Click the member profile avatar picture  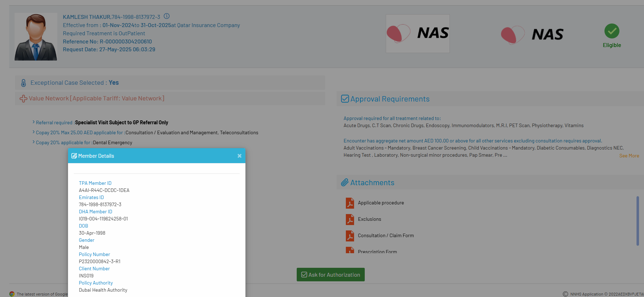pos(36,37)
